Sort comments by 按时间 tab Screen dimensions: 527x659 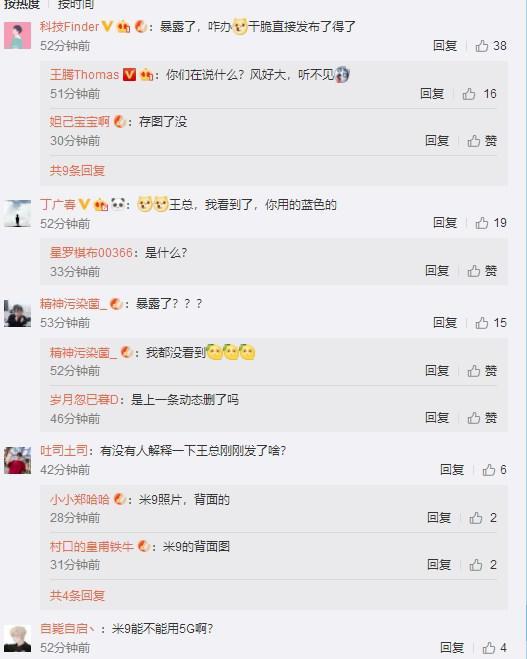[76, 5]
